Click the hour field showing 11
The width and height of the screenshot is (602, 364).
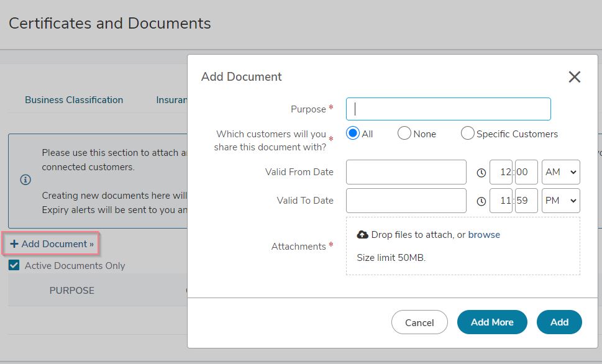(501, 201)
